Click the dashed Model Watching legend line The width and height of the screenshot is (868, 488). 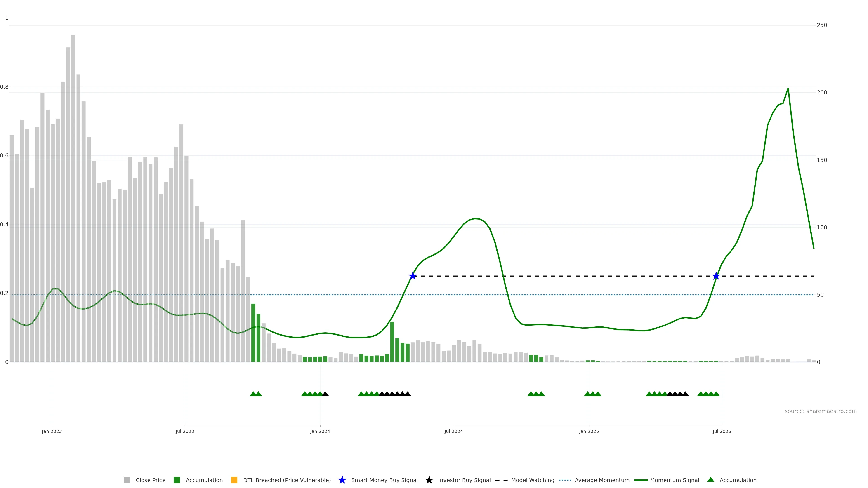click(501, 480)
